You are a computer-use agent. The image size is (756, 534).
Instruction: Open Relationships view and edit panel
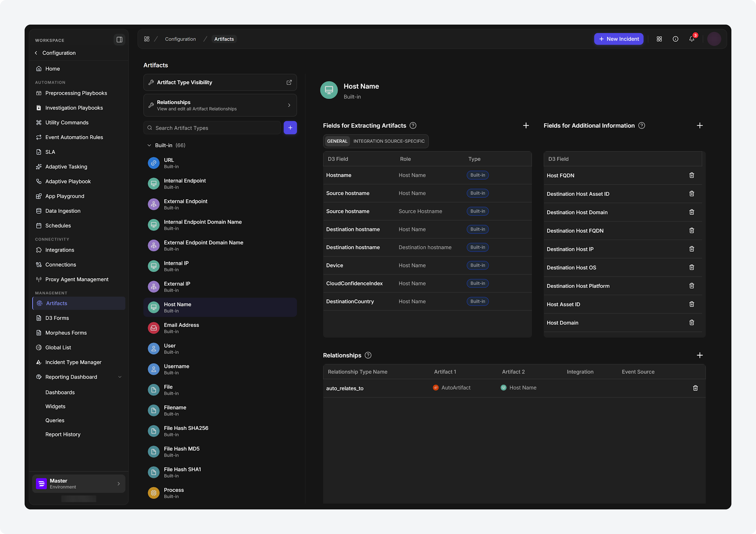tap(220, 105)
